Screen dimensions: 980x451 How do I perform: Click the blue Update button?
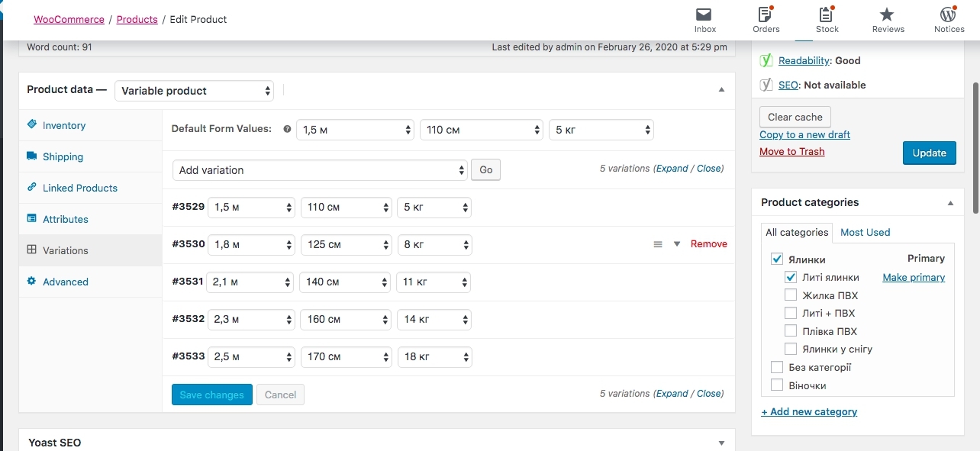coord(929,153)
